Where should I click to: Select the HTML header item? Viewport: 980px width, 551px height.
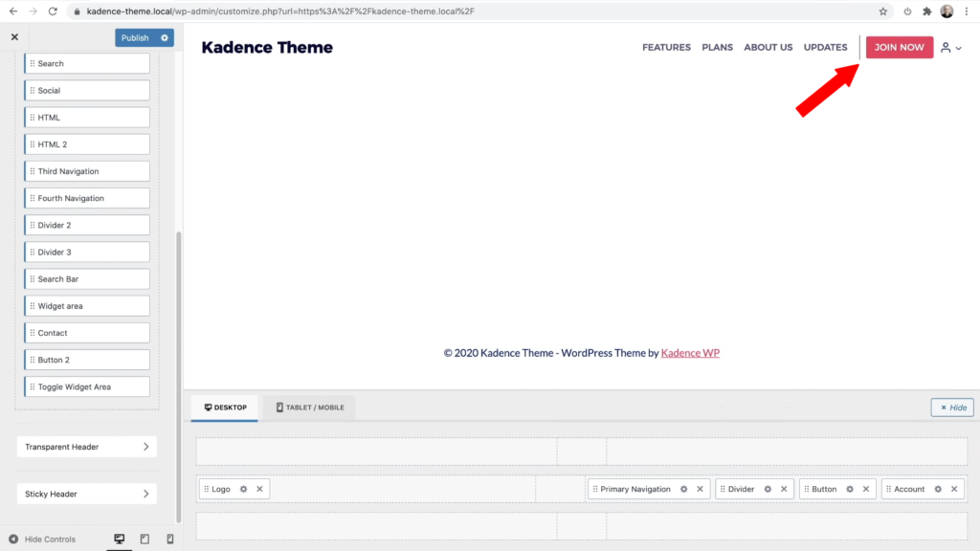click(x=87, y=118)
